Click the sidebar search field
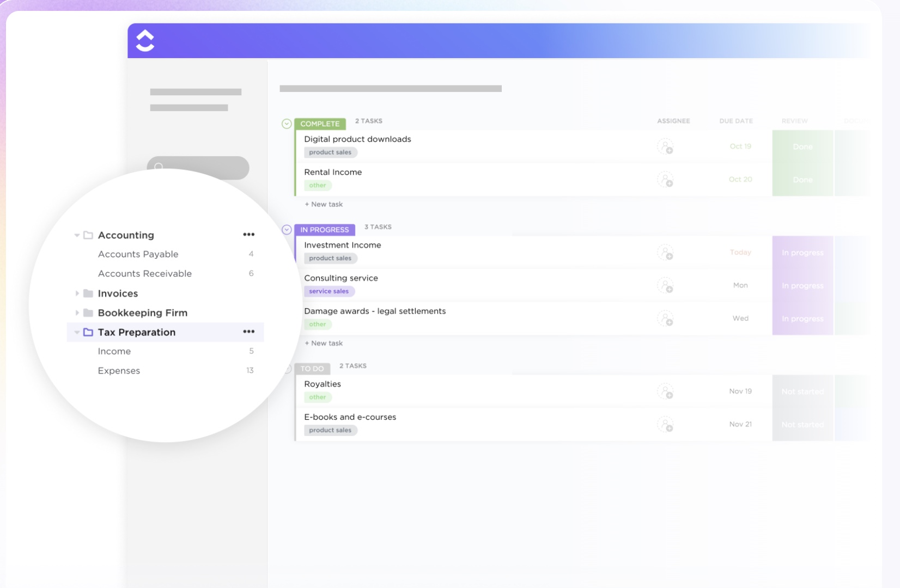The height and width of the screenshot is (588, 900). coord(198,167)
